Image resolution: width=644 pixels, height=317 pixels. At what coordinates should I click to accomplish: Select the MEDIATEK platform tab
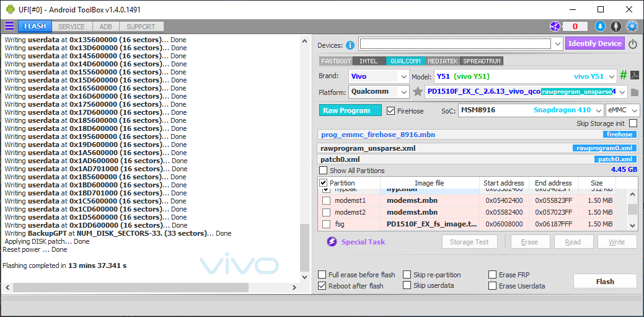click(x=443, y=61)
